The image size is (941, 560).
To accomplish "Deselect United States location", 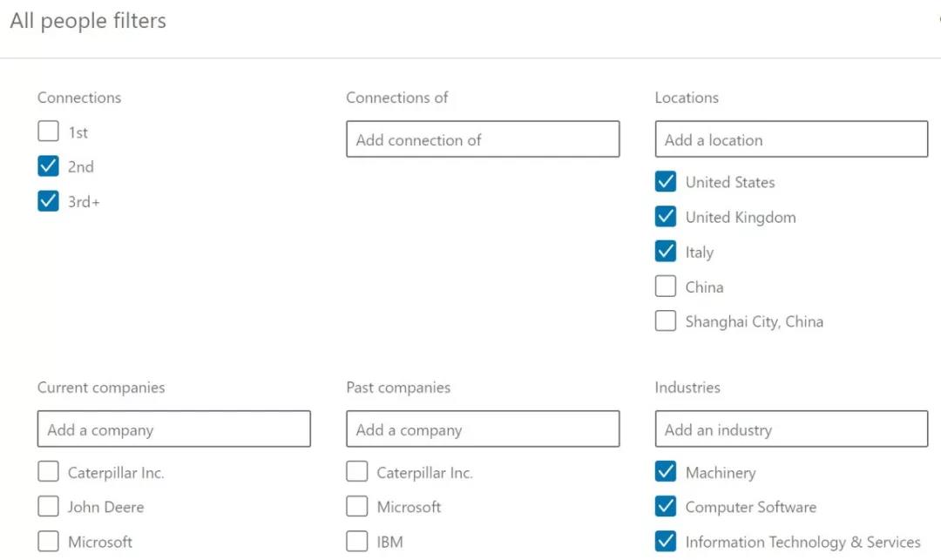I will pyautogui.click(x=666, y=182).
